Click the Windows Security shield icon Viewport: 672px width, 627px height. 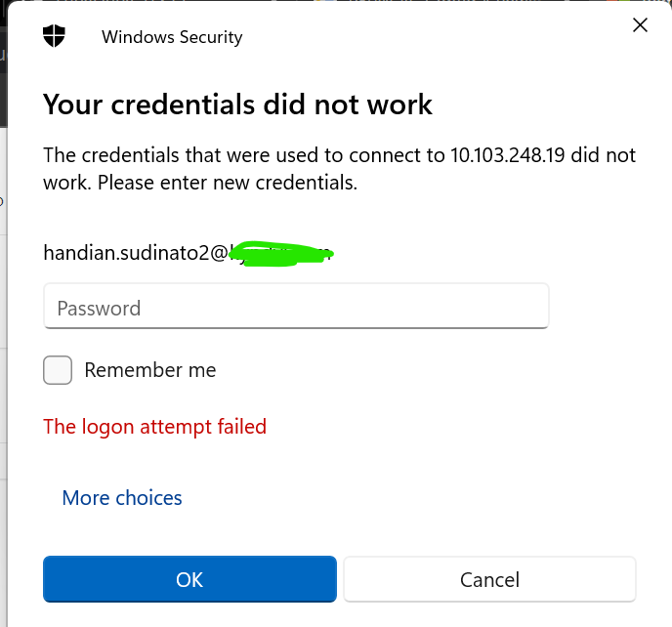coord(54,36)
